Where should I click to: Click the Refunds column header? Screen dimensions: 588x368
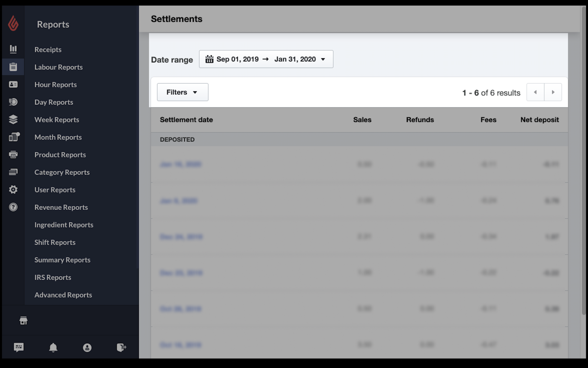(420, 120)
